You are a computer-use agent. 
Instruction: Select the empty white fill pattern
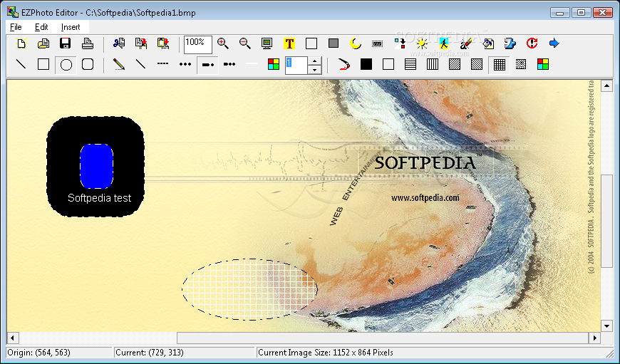[x=388, y=64]
